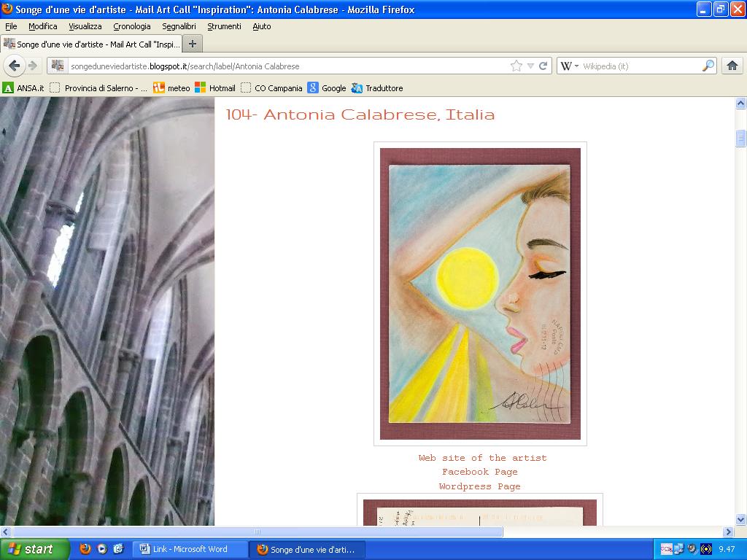Open the artist's Facebook Page link

pos(479,472)
